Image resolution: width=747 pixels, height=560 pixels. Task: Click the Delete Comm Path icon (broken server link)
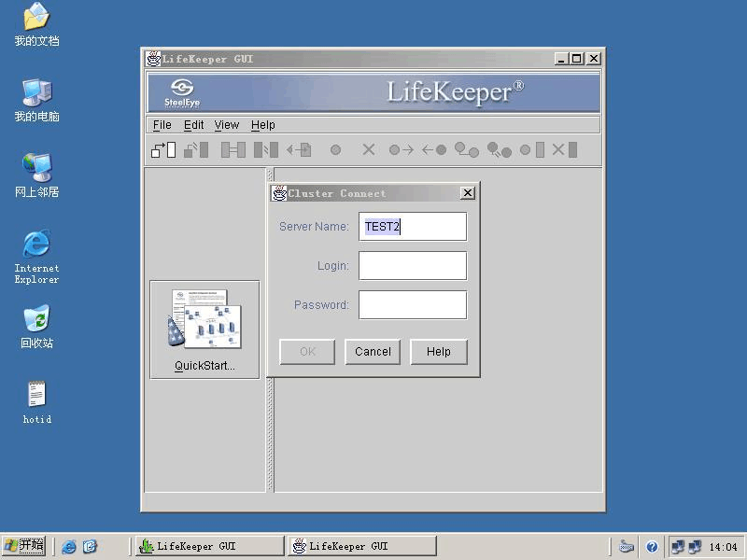266,150
